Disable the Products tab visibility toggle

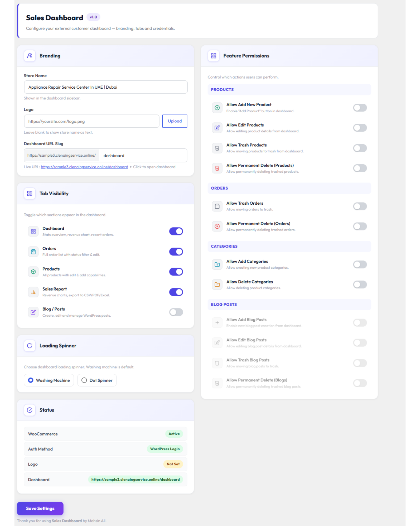click(x=176, y=272)
